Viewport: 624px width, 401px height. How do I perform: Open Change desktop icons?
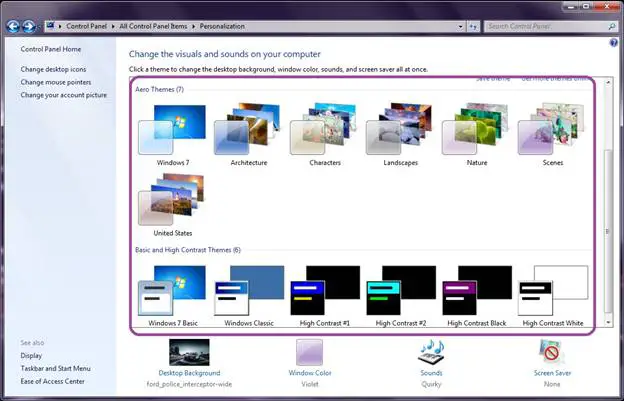click(53, 69)
